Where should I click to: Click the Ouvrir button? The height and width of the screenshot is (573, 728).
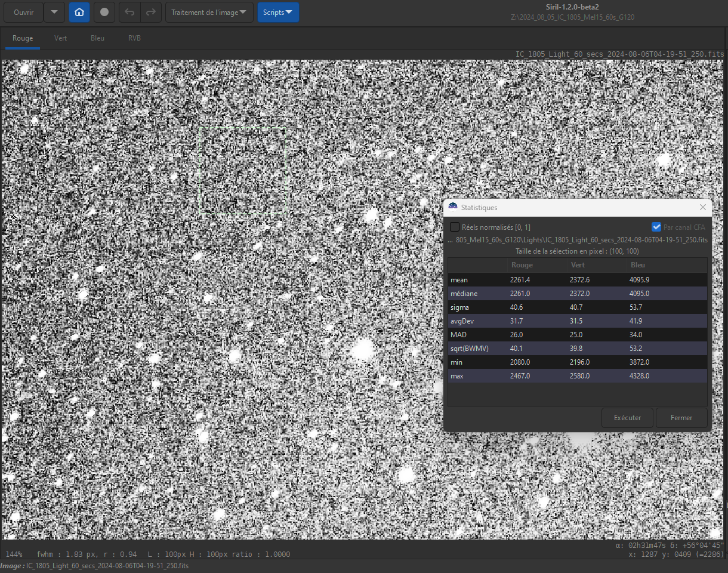[x=24, y=12]
